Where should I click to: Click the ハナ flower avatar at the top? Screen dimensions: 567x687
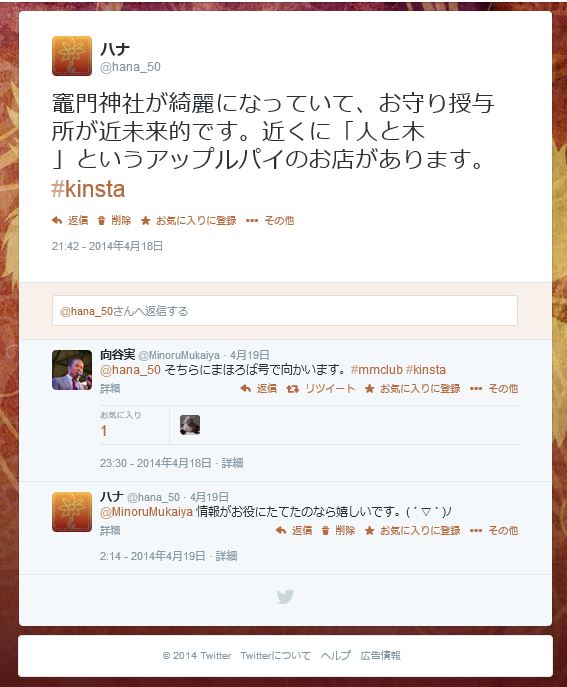pos(72,56)
